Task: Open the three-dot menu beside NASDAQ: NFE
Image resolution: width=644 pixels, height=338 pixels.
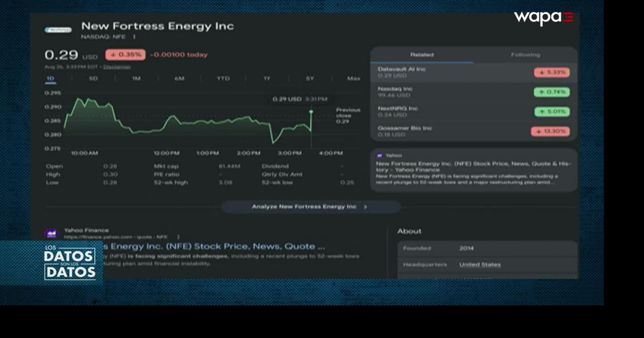Action: point(134,37)
